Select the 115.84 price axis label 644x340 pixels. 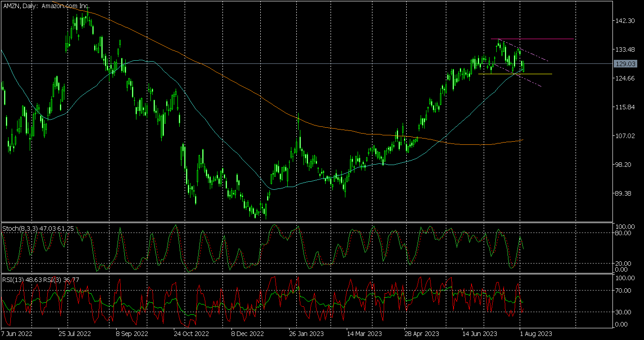[626, 107]
